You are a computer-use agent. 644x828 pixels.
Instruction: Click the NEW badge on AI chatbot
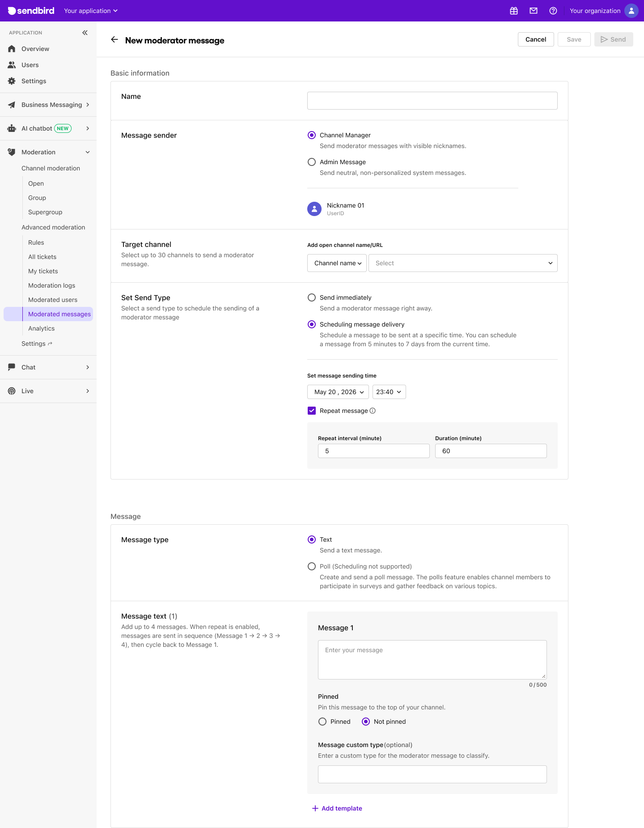[x=63, y=128]
